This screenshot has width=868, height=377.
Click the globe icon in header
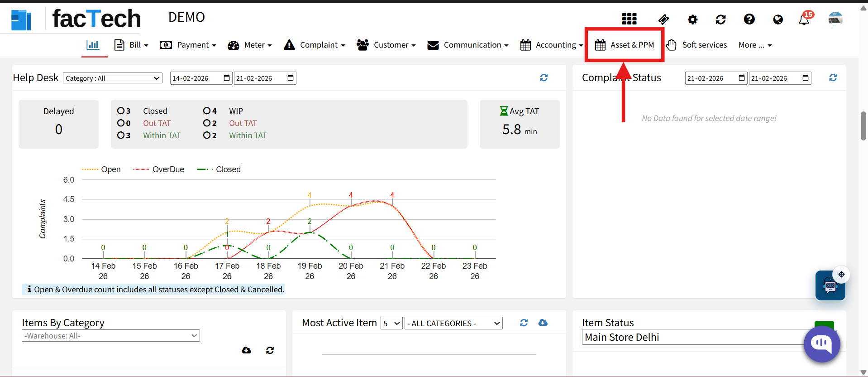pyautogui.click(x=778, y=19)
